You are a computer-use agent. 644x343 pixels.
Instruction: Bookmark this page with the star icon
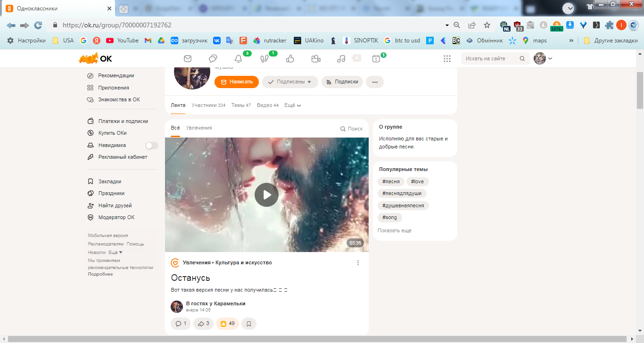click(487, 25)
